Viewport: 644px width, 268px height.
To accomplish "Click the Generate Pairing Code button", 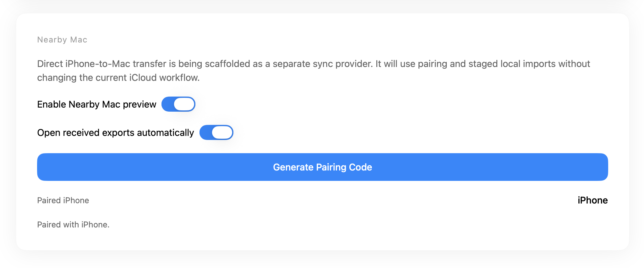I will [x=322, y=167].
